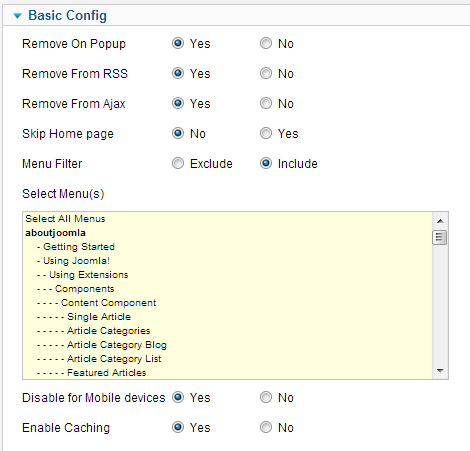
Task: Collapse the Basic Config section arrow
Action: click(x=17, y=16)
